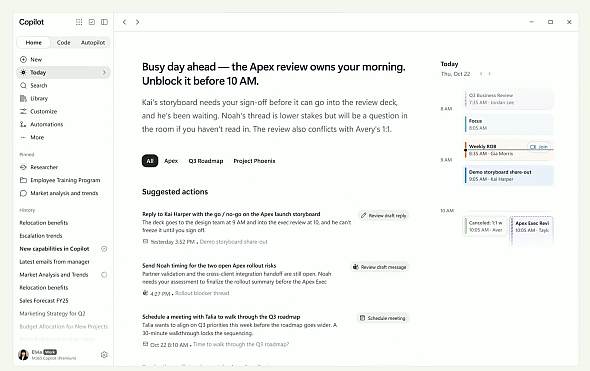The height and width of the screenshot is (371, 590).
Task: Show previous day in calendar
Action: coord(481,74)
